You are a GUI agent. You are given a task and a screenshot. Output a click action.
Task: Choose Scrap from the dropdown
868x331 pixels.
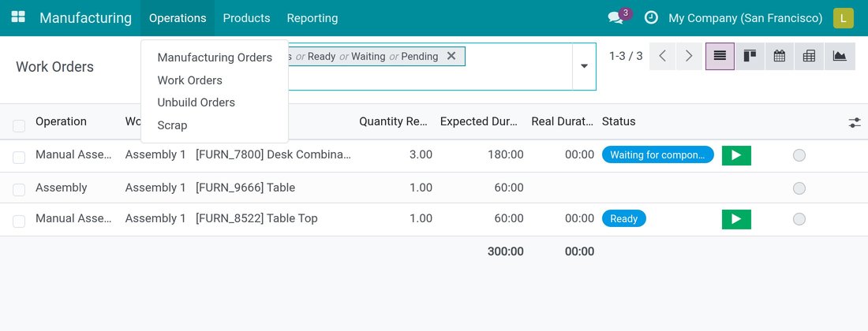pos(172,125)
